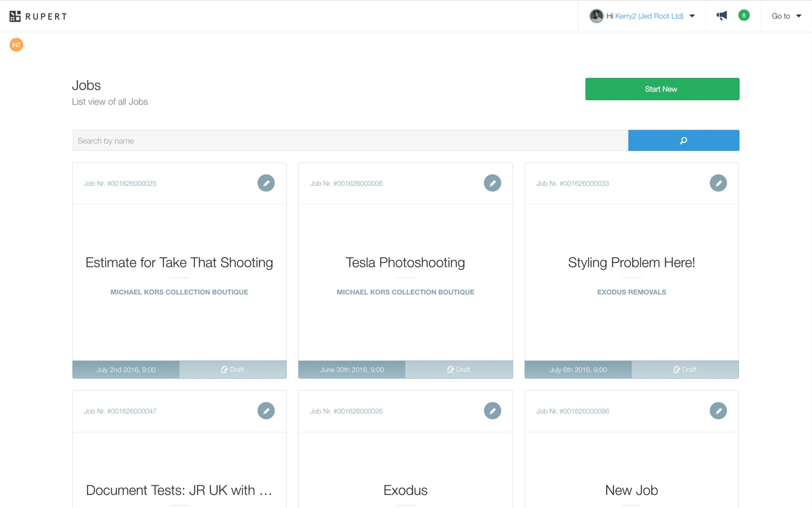Focus the Search by name field

(x=350, y=141)
